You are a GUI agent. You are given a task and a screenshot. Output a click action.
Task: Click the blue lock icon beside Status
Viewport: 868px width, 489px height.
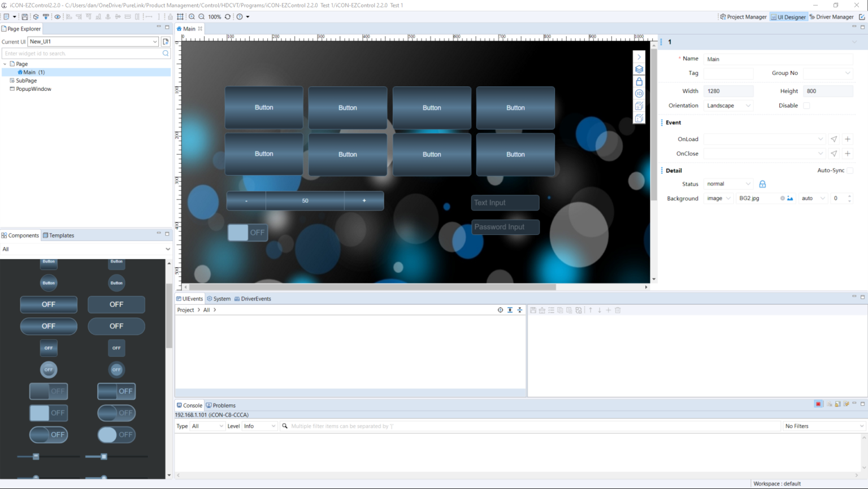point(762,184)
